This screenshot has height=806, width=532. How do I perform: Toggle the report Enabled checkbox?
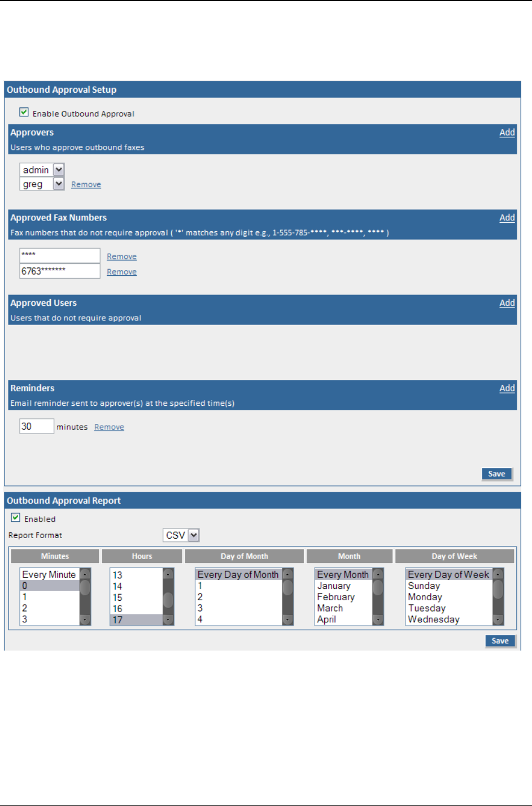(x=16, y=518)
